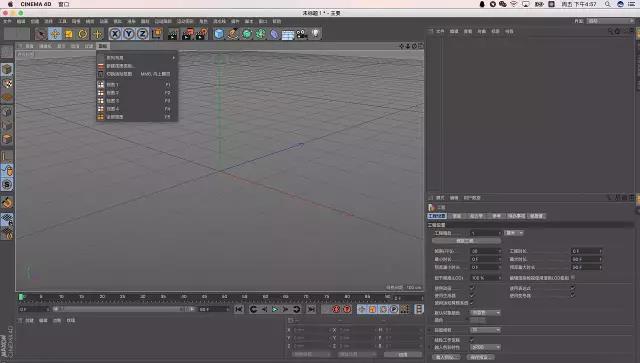This screenshot has height=363, width=640.
Task: Open the 默认对象颜色 dropdown
Action: (x=486, y=312)
